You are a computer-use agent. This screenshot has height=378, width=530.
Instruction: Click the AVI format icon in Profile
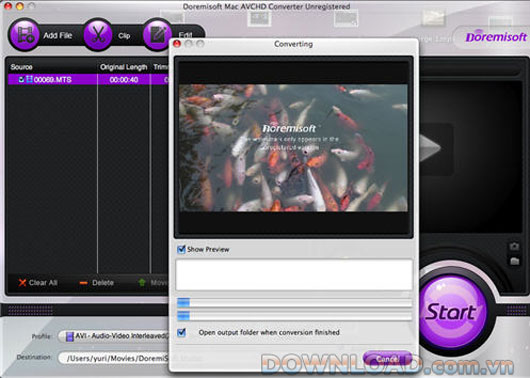(x=70, y=336)
